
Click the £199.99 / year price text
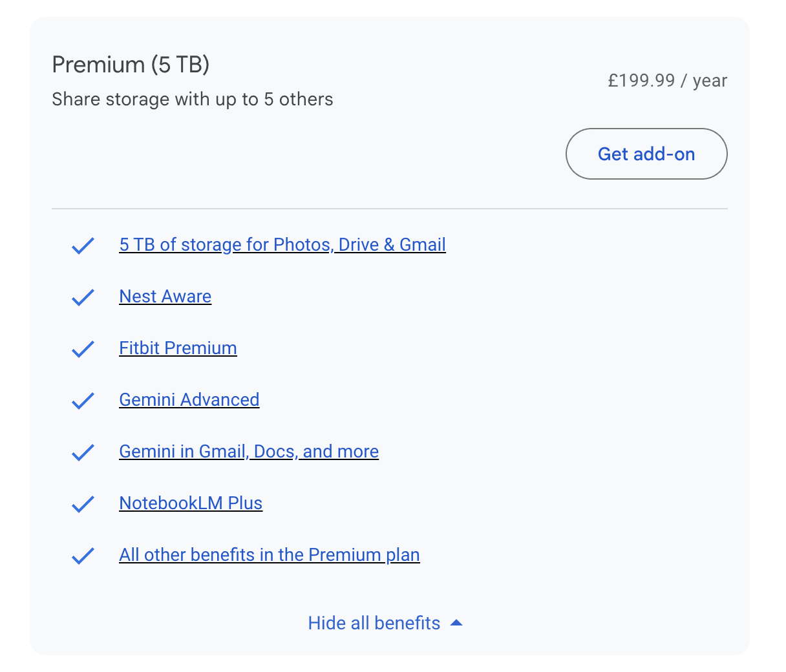667,81
